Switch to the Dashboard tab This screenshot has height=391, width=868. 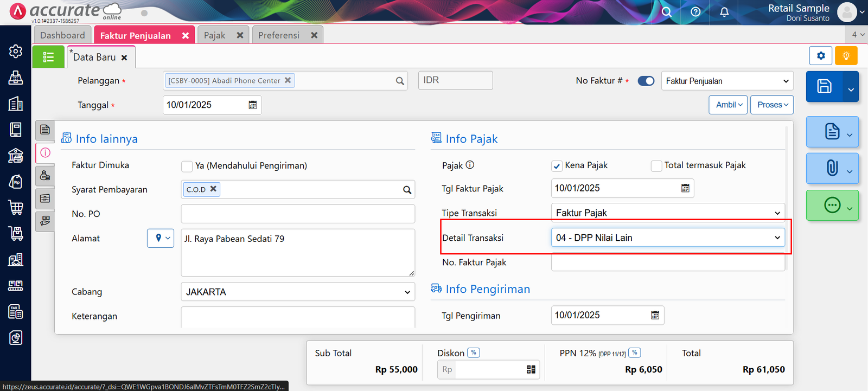point(62,35)
